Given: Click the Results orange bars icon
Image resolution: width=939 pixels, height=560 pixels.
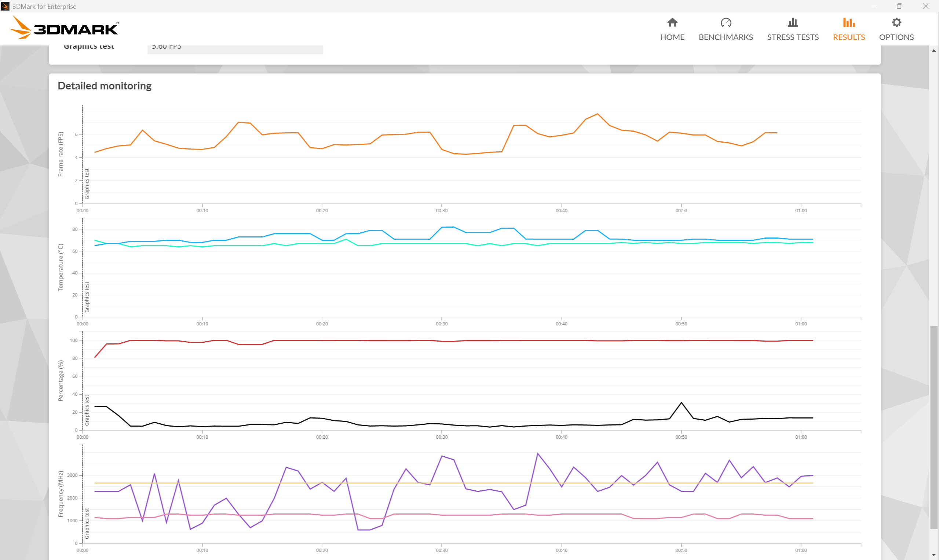Looking at the screenshot, I should [848, 23].
